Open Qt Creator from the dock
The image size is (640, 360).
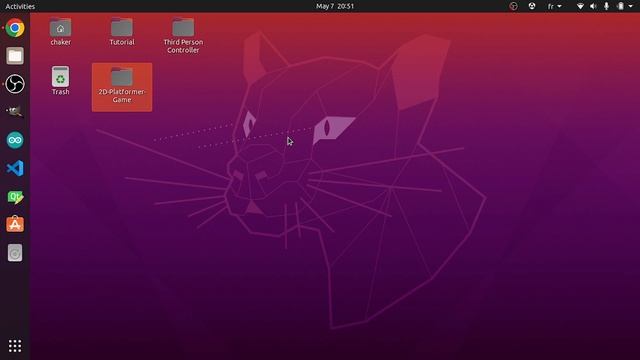(x=15, y=197)
